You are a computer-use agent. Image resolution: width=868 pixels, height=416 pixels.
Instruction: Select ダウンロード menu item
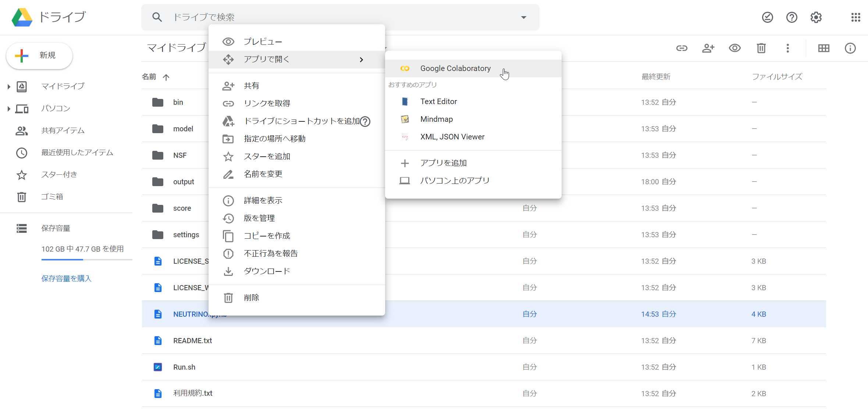point(297,271)
